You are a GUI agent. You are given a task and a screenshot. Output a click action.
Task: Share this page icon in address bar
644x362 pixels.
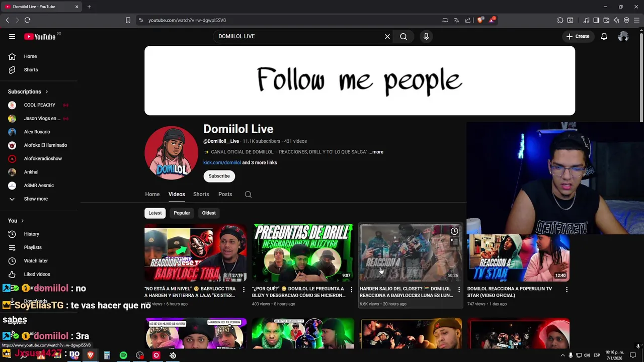(468, 20)
